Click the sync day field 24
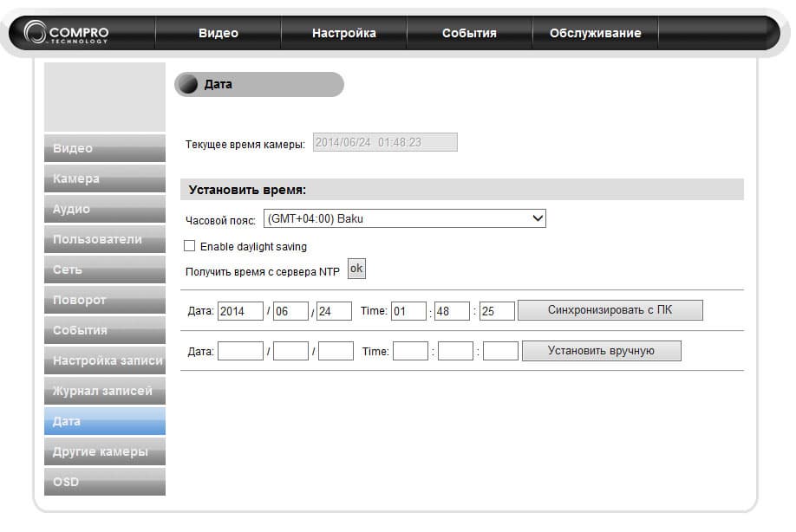This screenshot has height=532, width=796. coord(334,311)
